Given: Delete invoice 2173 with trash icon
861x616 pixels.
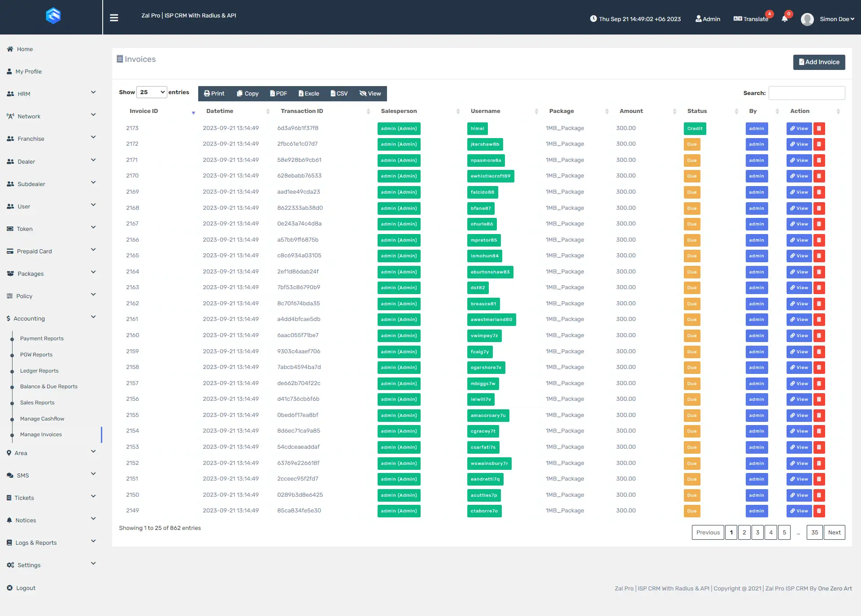Looking at the screenshot, I should (x=819, y=129).
